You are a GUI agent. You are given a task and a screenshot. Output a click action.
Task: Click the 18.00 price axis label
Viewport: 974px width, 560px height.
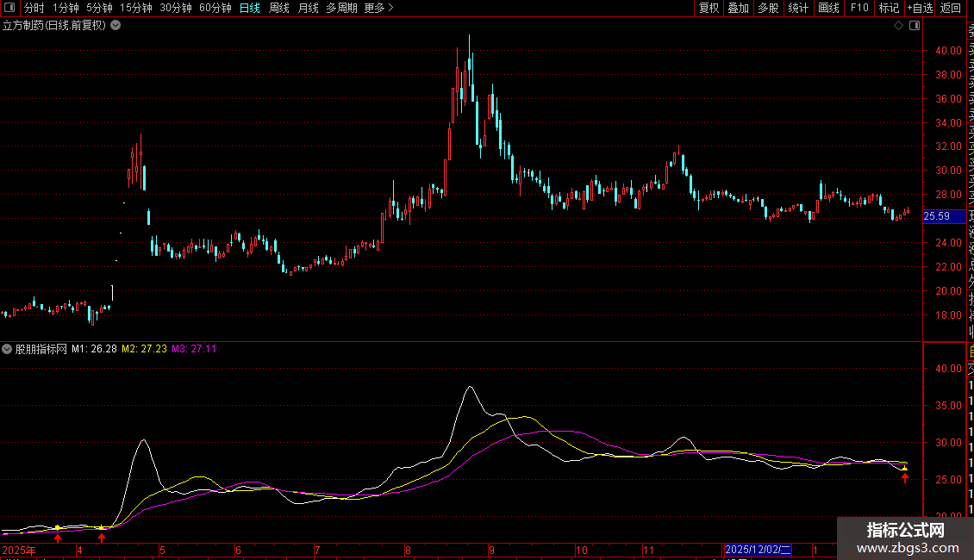(948, 314)
